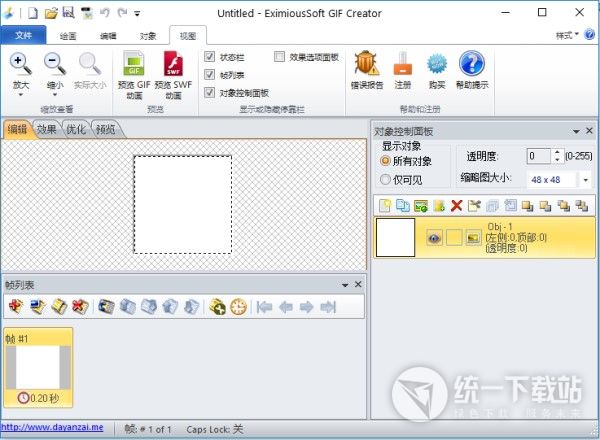The image size is (600, 440).
Task: Set frame delay using the clock icon
Action: click(x=239, y=307)
